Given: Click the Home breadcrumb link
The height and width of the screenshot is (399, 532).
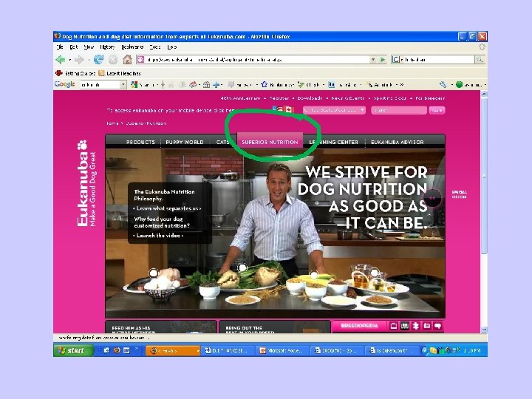Looking at the screenshot, I should point(112,123).
